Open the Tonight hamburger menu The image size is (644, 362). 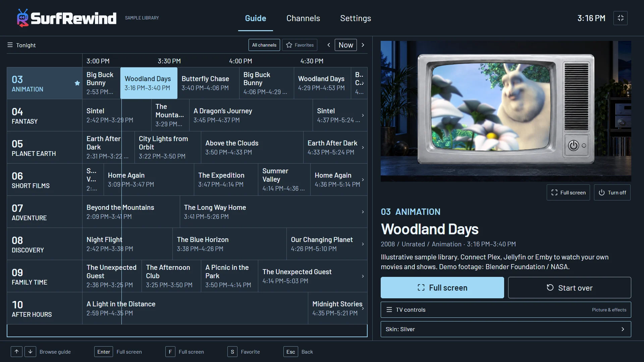pyautogui.click(x=10, y=45)
